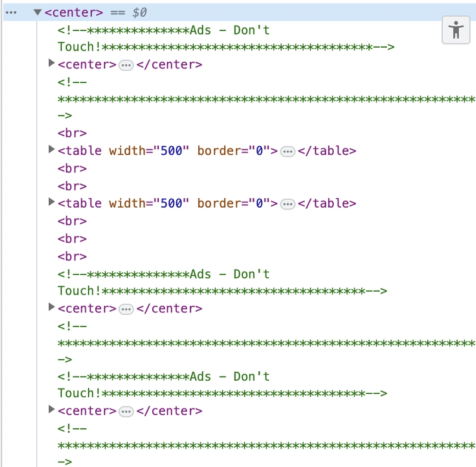Viewport: 476px width, 467px height.
Task: Click ellipsis badge inside first nested <center>
Action: point(126,65)
